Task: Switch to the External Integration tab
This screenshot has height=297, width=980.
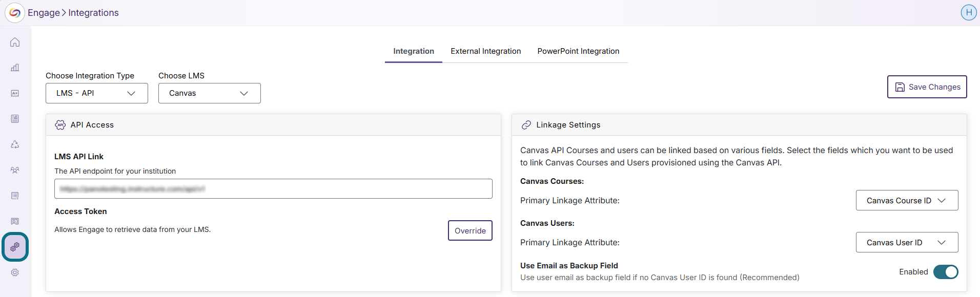Action: click(486, 51)
